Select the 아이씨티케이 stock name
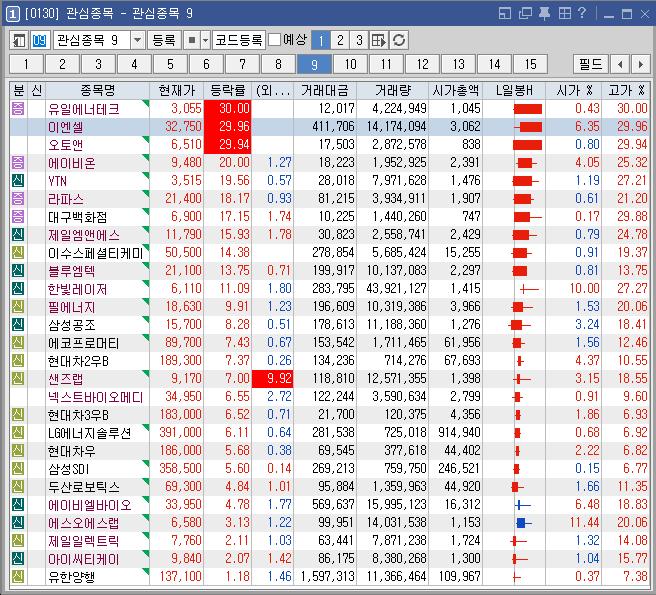 84,559
